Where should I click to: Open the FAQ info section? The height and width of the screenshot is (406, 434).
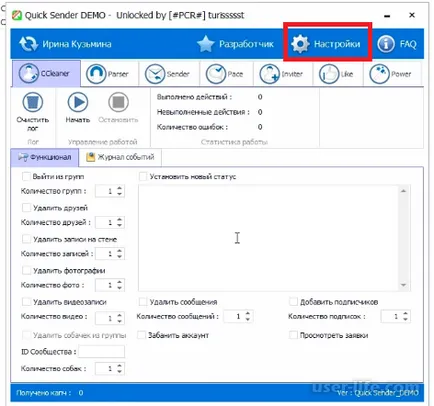click(397, 44)
